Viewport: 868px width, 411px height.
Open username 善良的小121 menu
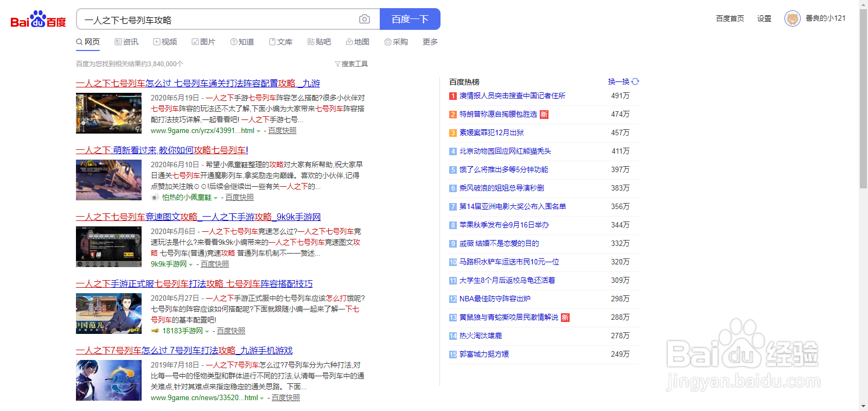coord(826,18)
